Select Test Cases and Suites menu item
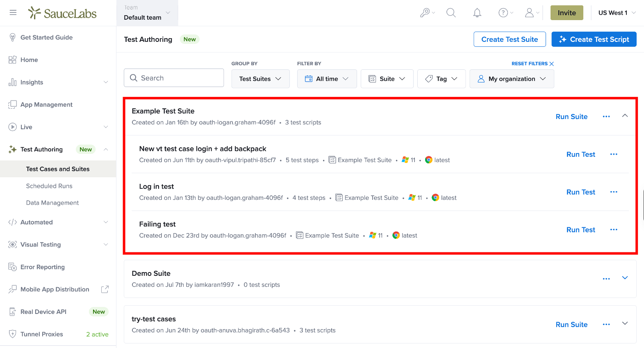This screenshot has width=644, height=348. [58, 169]
